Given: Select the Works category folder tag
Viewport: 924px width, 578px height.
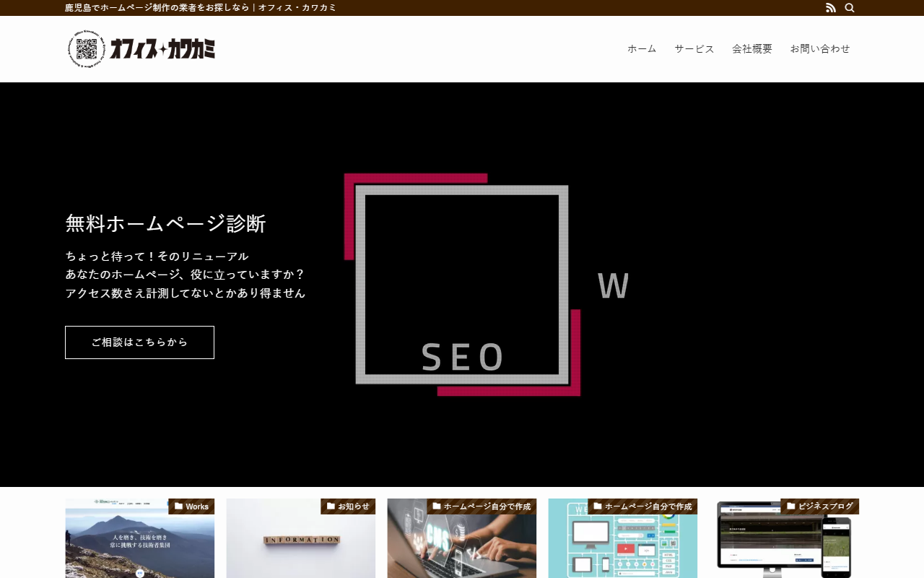Looking at the screenshot, I should [191, 506].
